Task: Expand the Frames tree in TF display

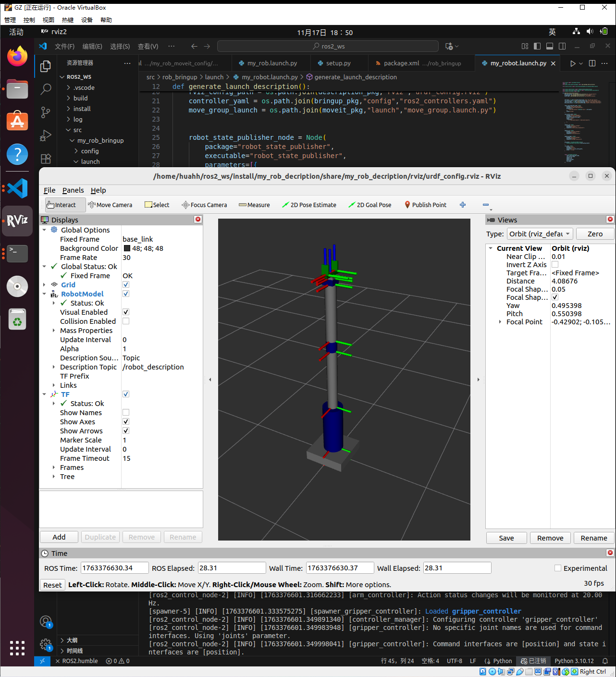Action: click(x=53, y=467)
